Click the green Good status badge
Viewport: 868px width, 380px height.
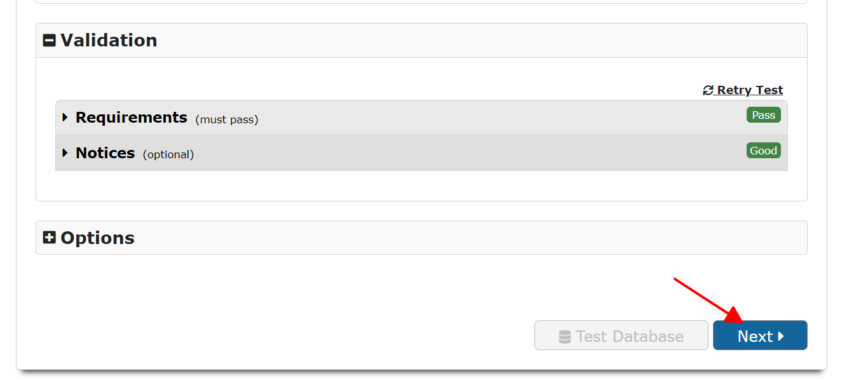coord(763,151)
